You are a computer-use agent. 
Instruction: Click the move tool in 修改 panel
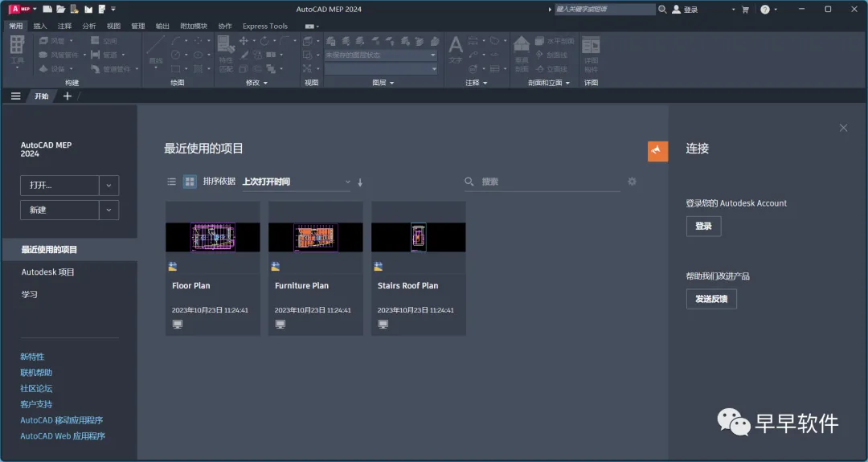pyautogui.click(x=243, y=41)
